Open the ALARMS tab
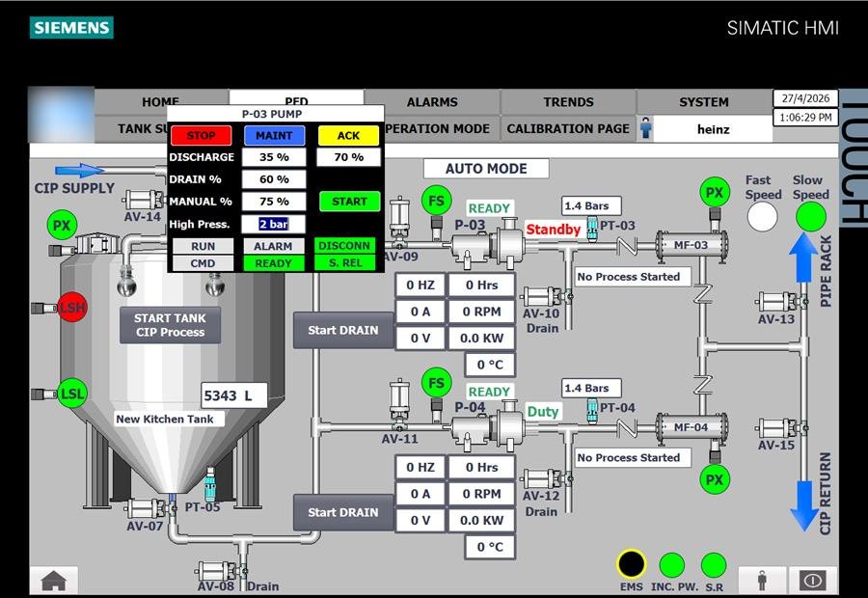Image resolution: width=868 pixels, height=598 pixels. 432,102
